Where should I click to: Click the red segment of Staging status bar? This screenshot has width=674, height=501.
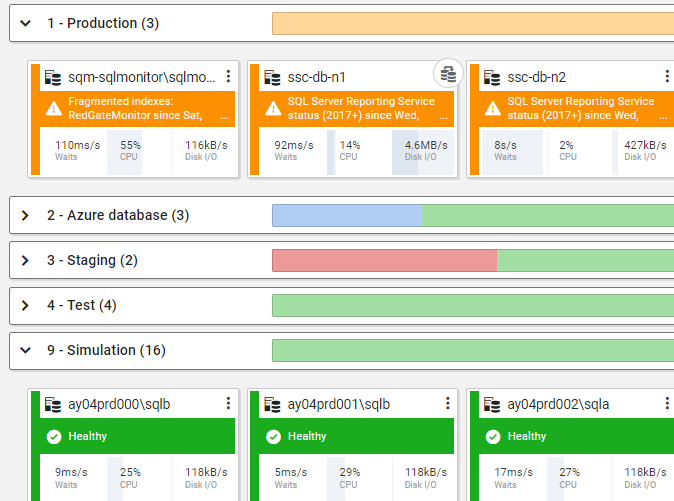click(x=384, y=260)
